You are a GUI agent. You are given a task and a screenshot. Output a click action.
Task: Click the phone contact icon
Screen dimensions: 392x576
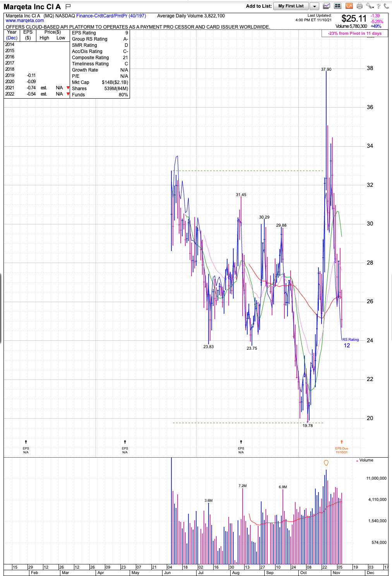386,6
